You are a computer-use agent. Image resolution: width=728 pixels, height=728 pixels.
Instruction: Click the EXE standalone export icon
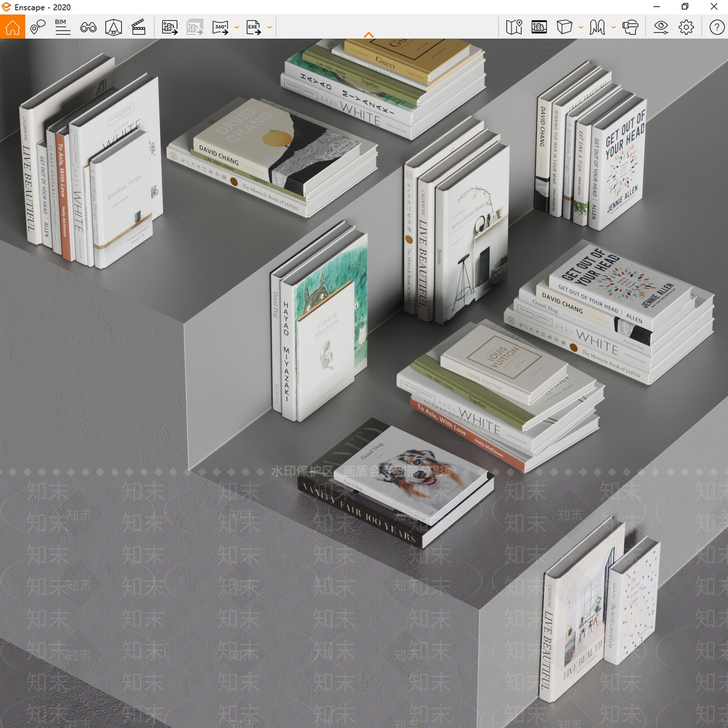click(x=254, y=27)
